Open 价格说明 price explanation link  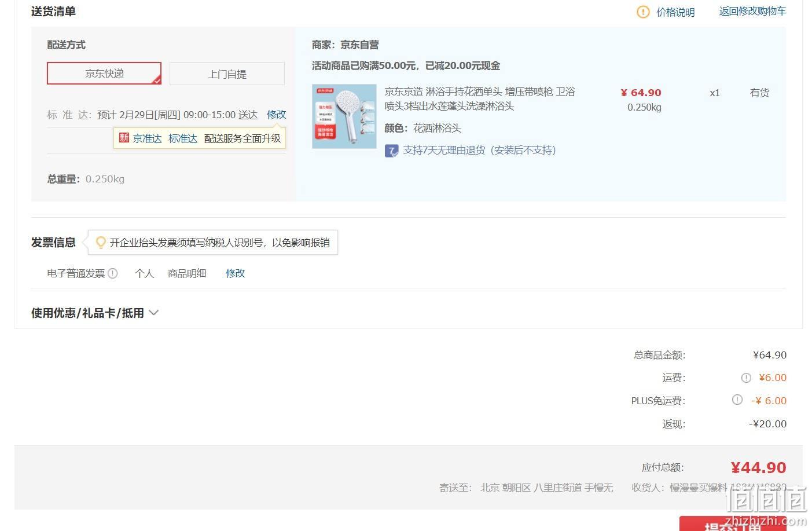(675, 12)
